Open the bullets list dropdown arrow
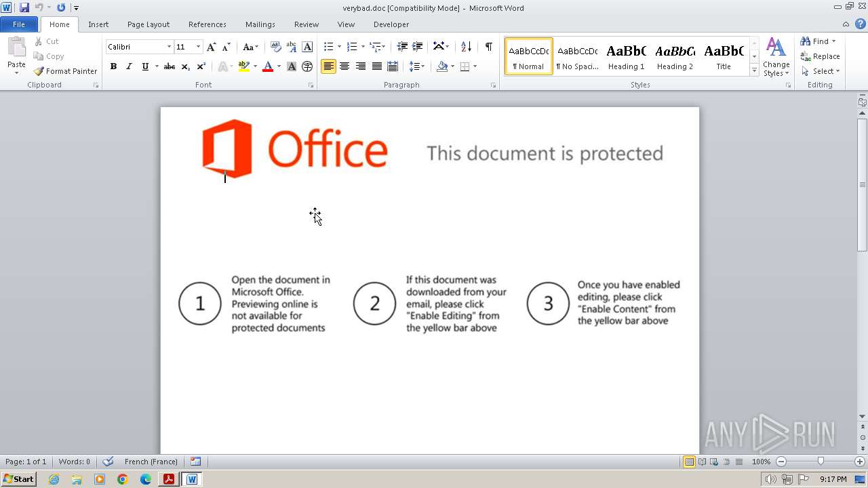This screenshot has height=488, width=868. point(339,47)
